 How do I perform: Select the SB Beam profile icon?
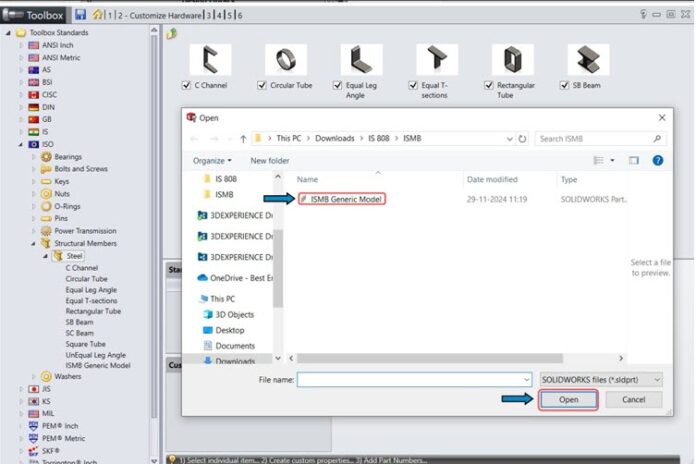[x=588, y=59]
